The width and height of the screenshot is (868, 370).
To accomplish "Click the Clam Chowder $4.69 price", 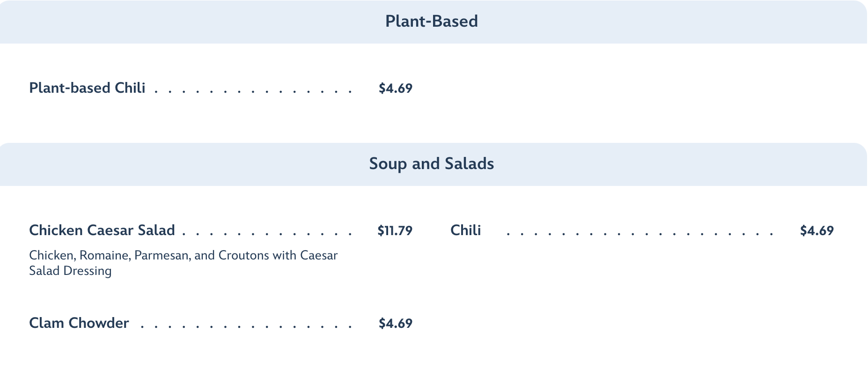I will pyautogui.click(x=395, y=324).
